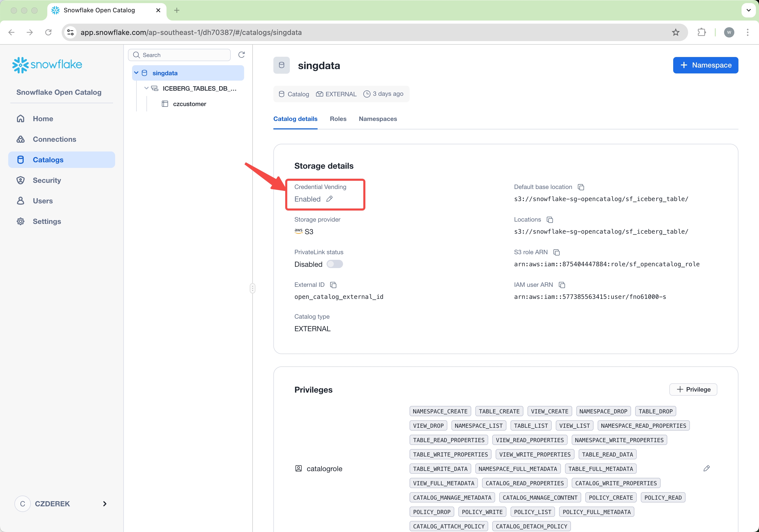This screenshot has height=532, width=759.
Task: Click the NAMESPACE_LIST privilege tag
Action: click(x=478, y=426)
